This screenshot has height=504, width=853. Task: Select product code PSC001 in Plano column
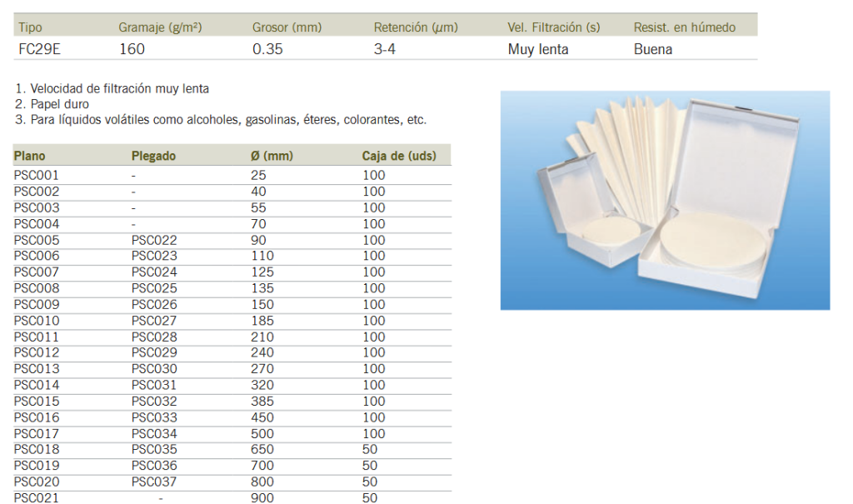[x=37, y=176]
